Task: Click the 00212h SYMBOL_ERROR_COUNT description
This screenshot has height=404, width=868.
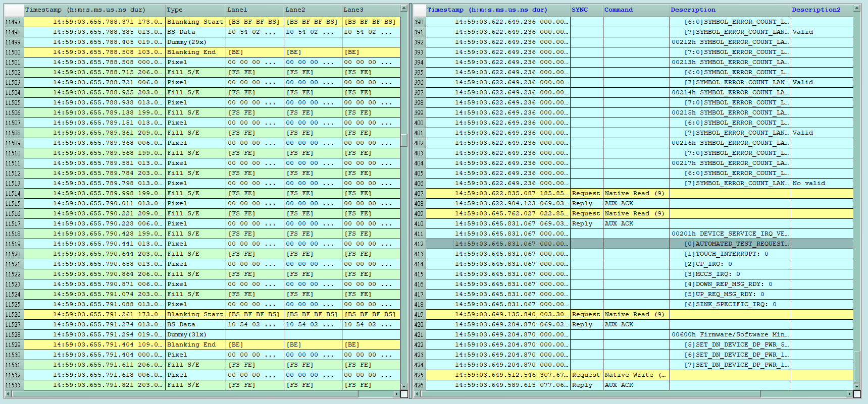Action: (730, 42)
